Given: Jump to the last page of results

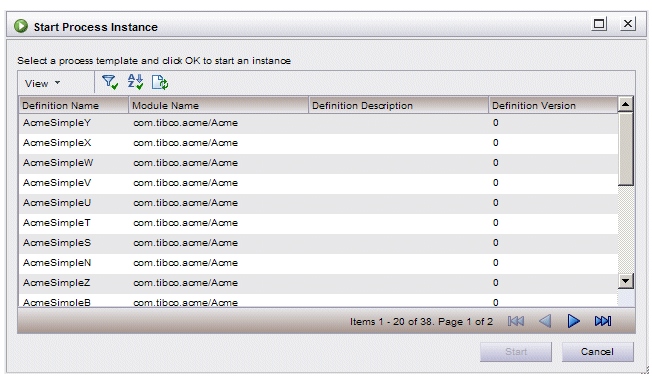Looking at the screenshot, I should [x=603, y=321].
